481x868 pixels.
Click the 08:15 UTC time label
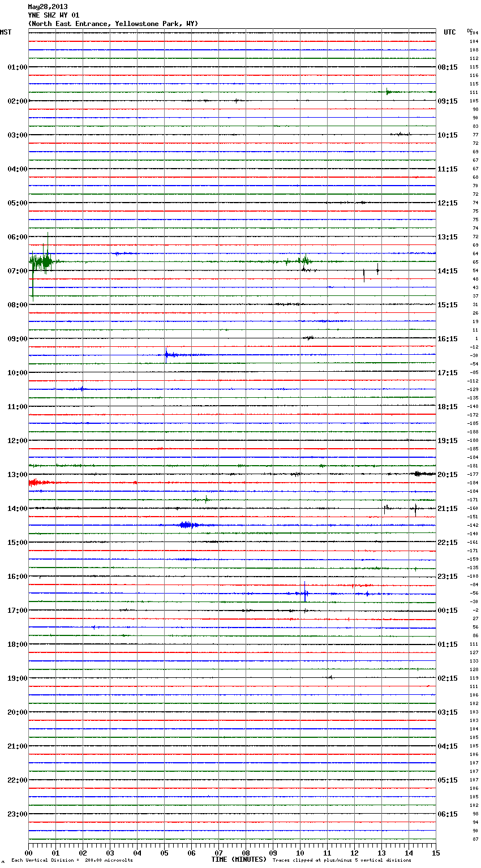[448, 67]
